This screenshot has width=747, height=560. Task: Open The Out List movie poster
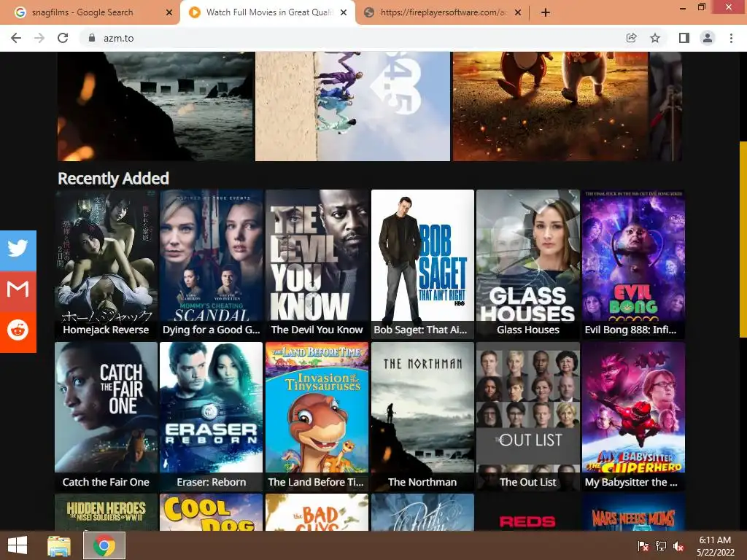click(x=528, y=416)
